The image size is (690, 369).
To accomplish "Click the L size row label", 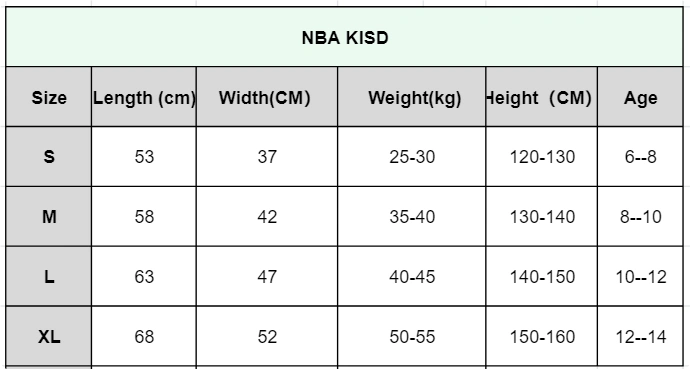I will [49, 276].
